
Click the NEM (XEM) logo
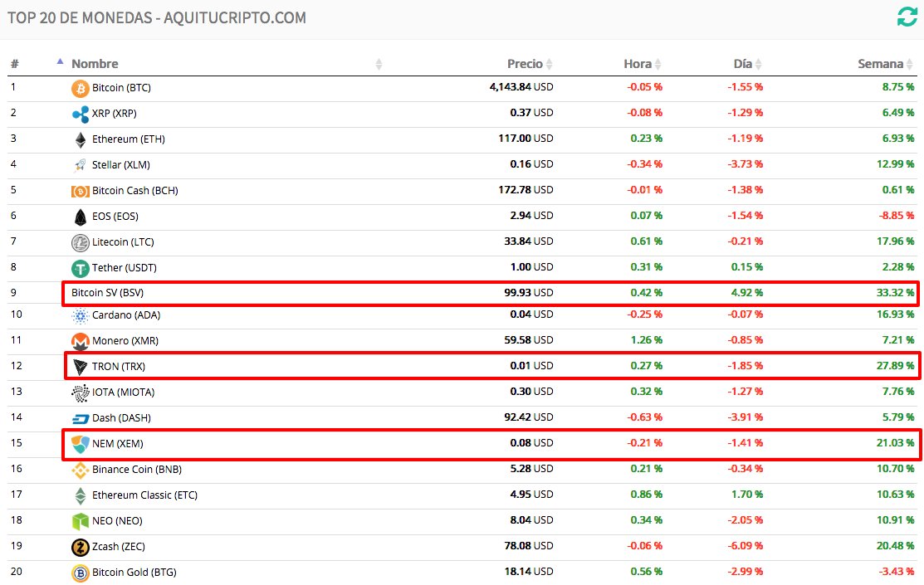(81, 444)
